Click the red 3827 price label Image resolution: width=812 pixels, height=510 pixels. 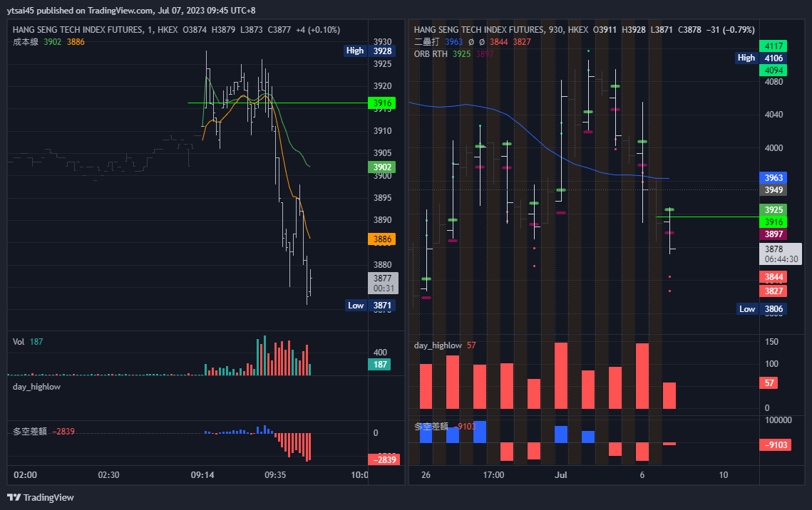click(x=774, y=291)
